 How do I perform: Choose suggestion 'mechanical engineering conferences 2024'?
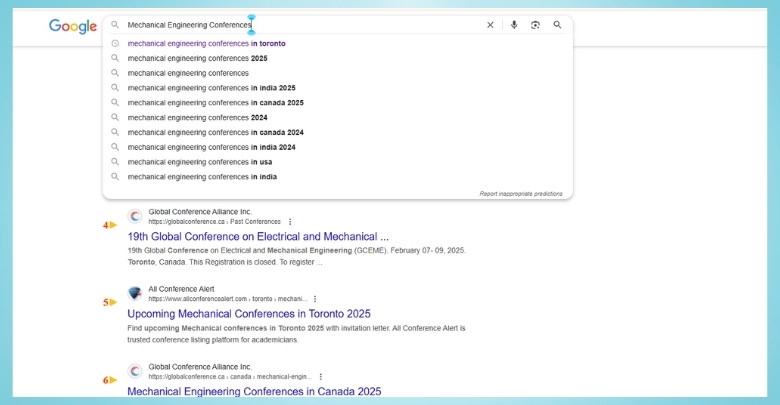(197, 117)
